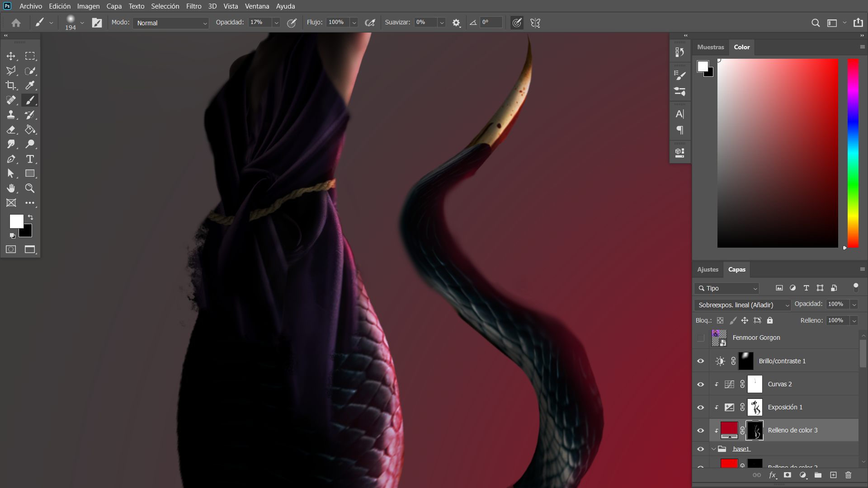Toggle pressure for opacity
Viewport: 868px width, 488px height.
(x=292, y=23)
